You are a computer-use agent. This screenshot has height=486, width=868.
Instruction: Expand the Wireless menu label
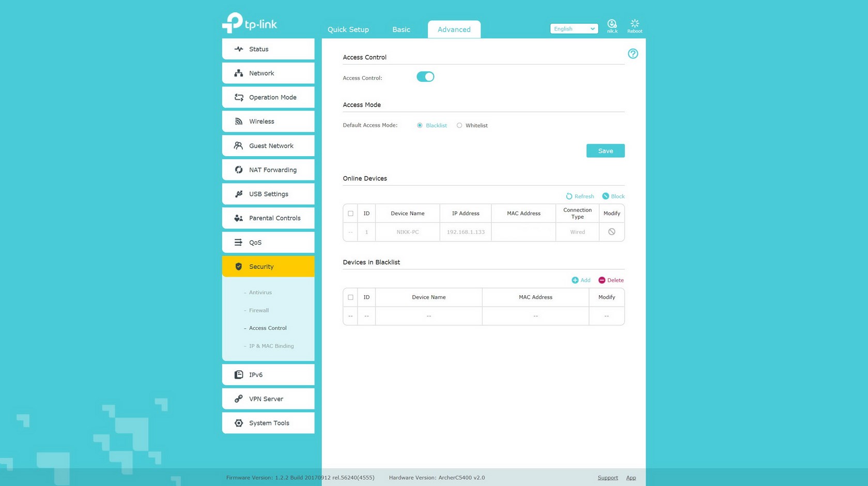[261, 121]
